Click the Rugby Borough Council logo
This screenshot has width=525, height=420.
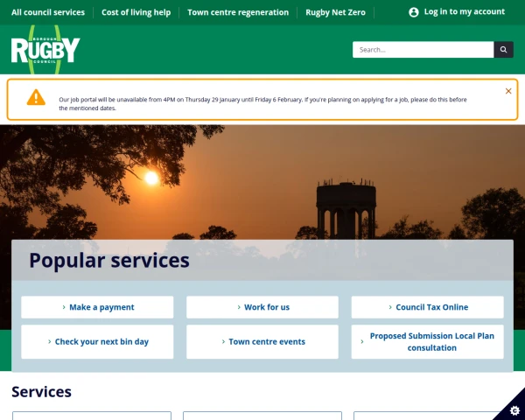(x=45, y=50)
